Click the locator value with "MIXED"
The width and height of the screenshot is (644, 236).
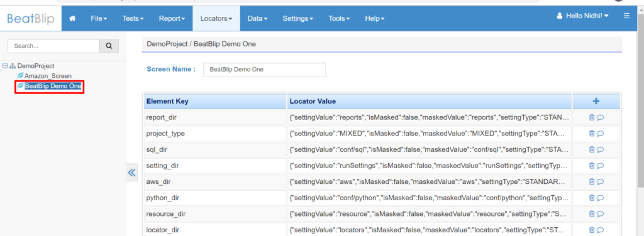[x=429, y=134]
